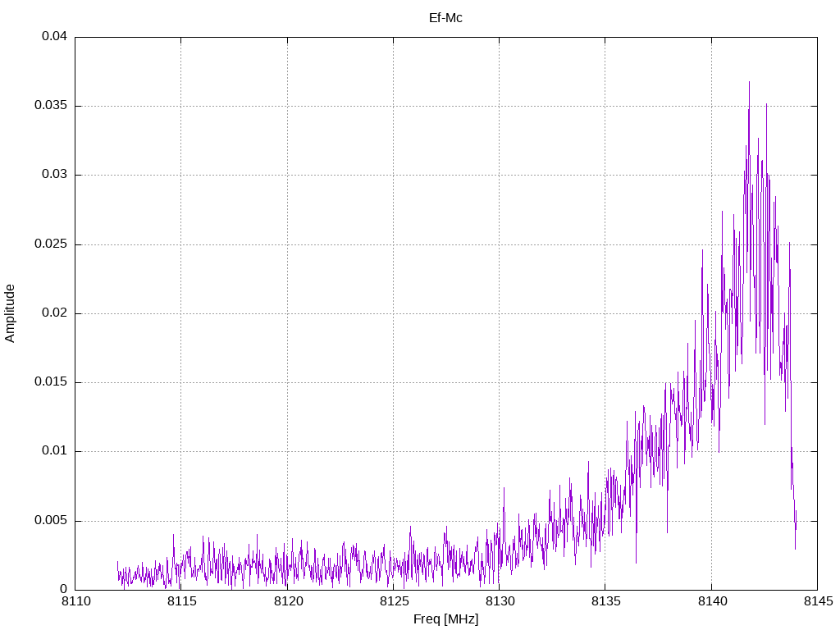
Task: Click the 0.01 amplitude tick label
Action: (x=54, y=451)
